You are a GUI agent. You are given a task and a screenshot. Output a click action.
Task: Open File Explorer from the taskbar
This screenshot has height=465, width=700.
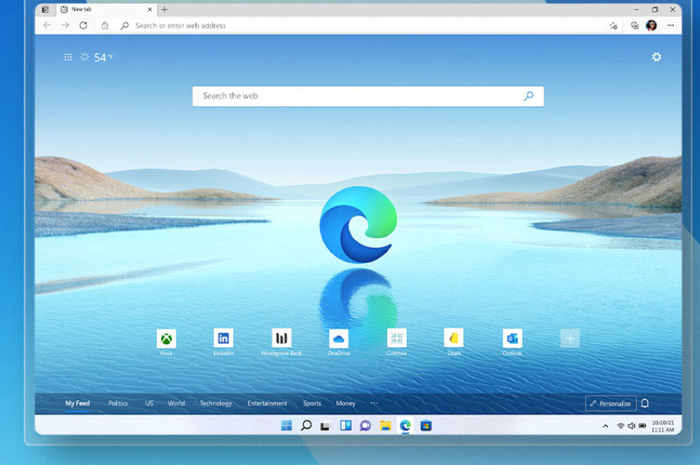pyautogui.click(x=385, y=426)
